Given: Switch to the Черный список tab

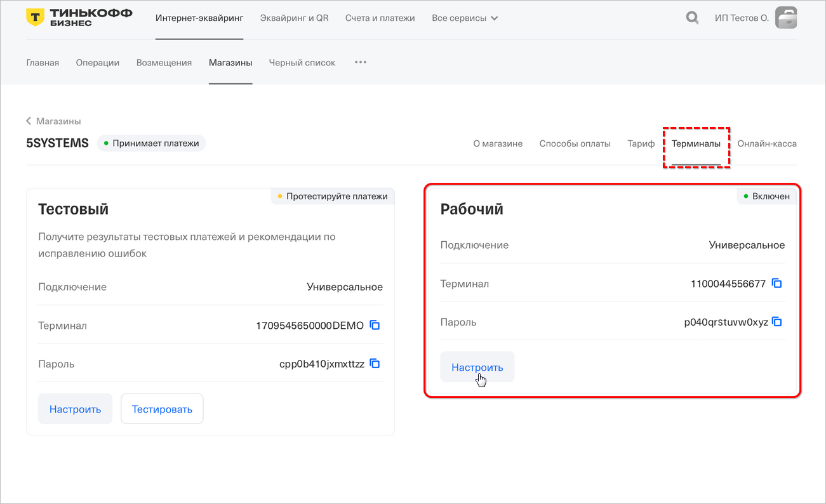Looking at the screenshot, I should tap(302, 62).
